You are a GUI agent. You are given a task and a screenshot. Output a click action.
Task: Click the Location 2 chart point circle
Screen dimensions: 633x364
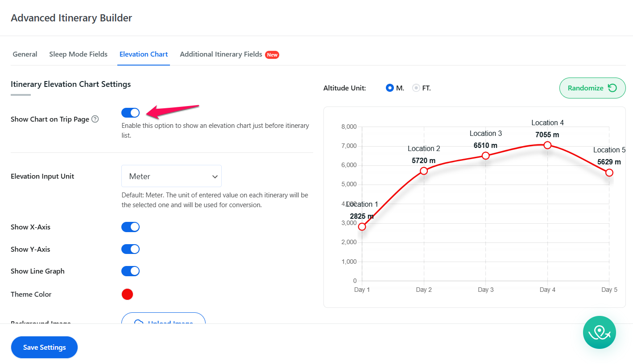(424, 171)
